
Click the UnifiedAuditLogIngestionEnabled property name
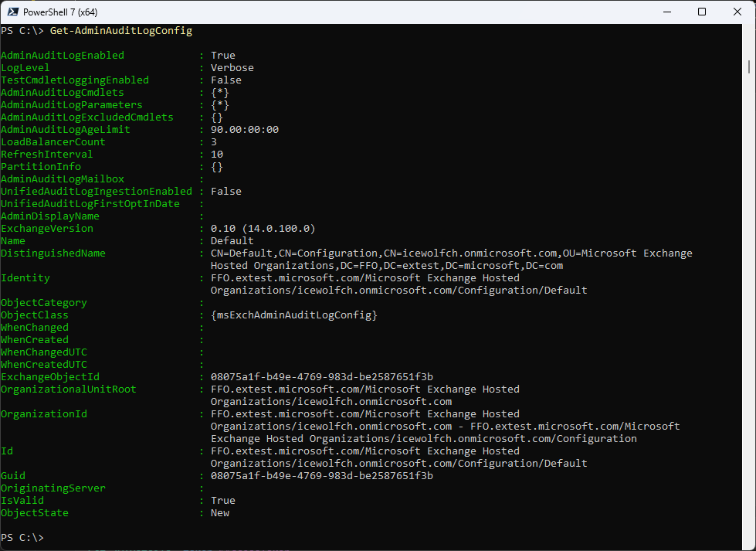pos(97,192)
